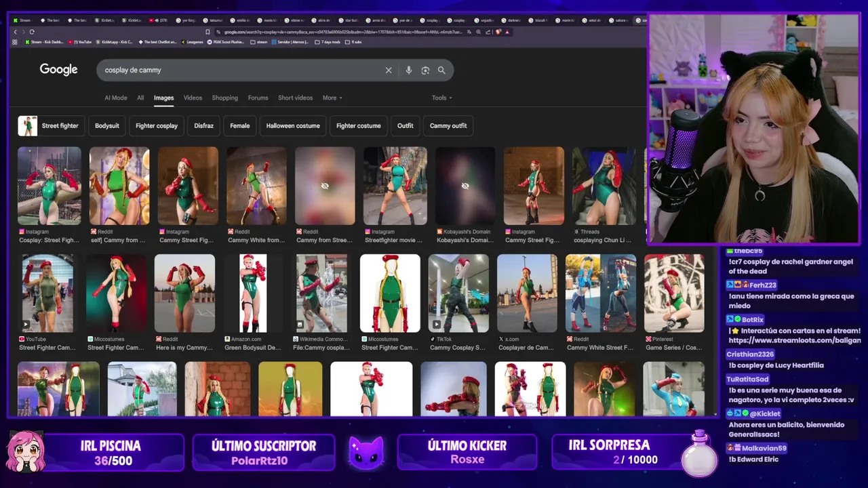The width and height of the screenshot is (868, 488).
Task: Reload the page with the refresh icon
Action: (x=32, y=32)
